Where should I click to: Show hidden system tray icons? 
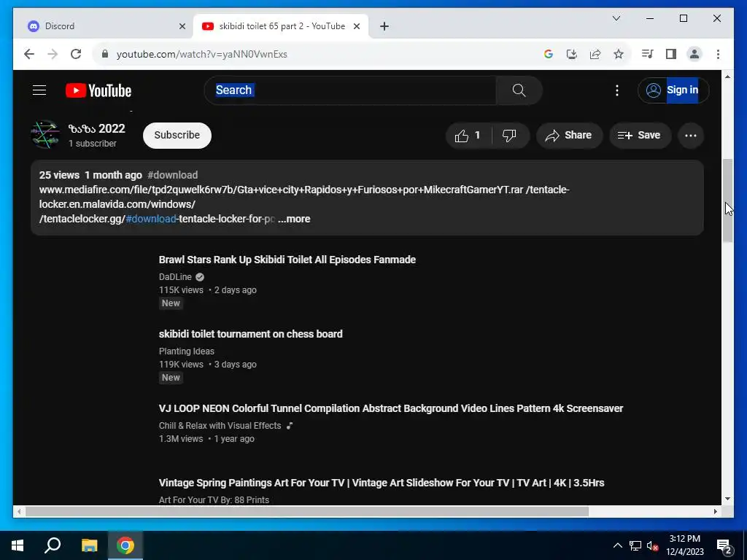pos(617,545)
